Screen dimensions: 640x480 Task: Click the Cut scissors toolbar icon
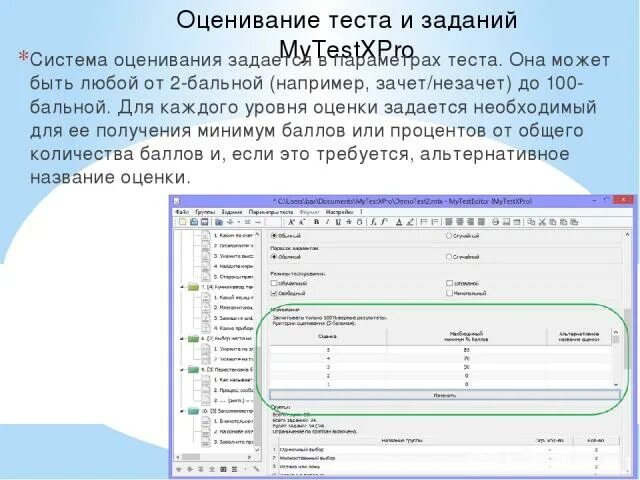(x=542, y=222)
